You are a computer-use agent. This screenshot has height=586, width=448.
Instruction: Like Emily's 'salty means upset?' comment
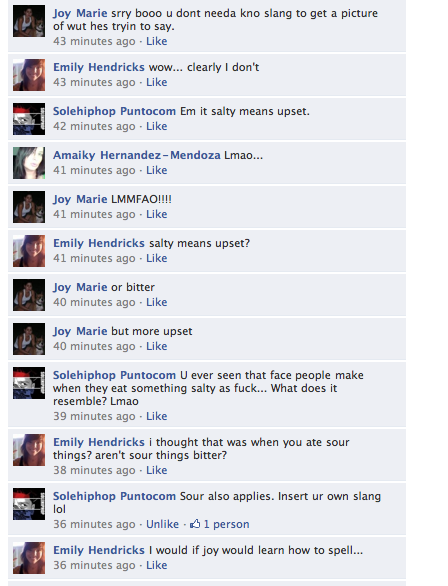pyautogui.click(x=157, y=258)
